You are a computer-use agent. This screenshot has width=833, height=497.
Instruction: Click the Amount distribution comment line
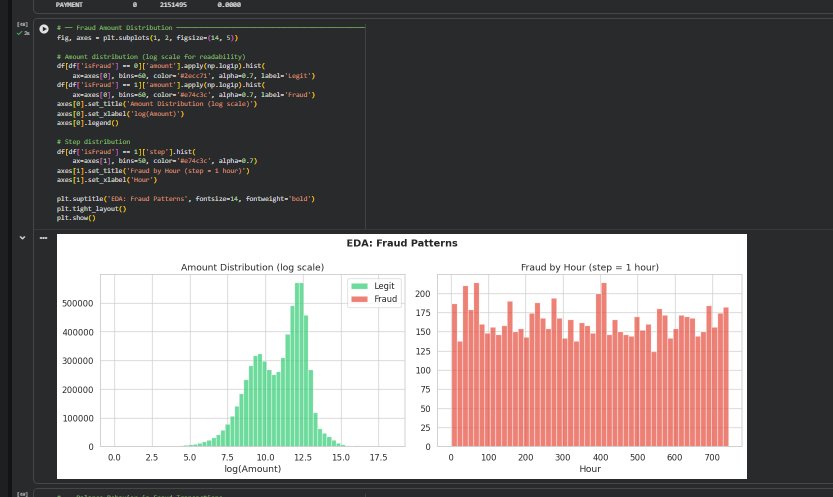coord(151,56)
